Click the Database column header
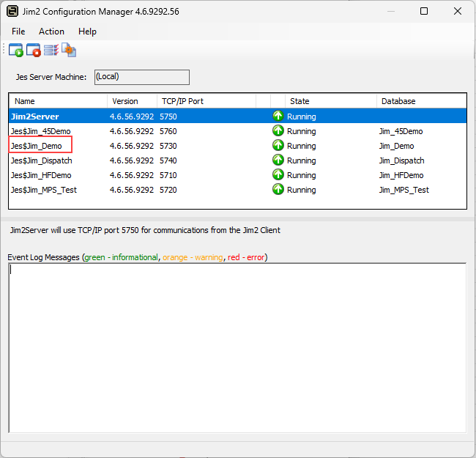Screen dimensions: 476x458 click(420, 101)
